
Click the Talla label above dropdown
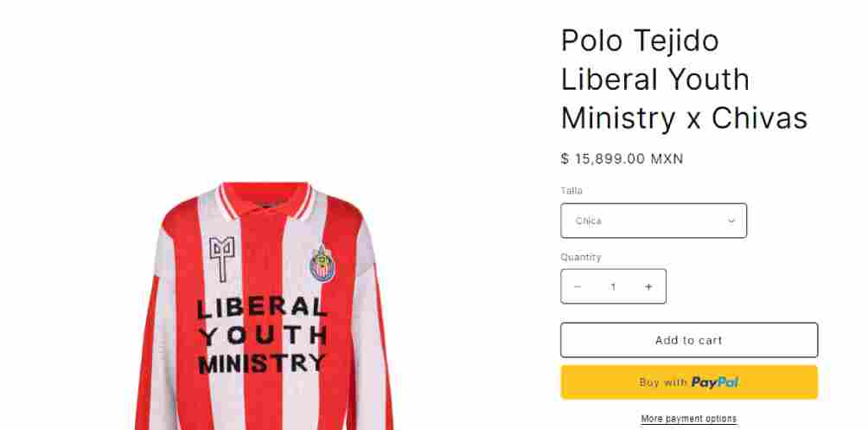click(571, 190)
